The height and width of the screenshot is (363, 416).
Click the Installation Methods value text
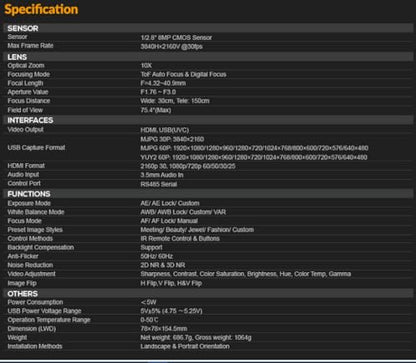(185, 346)
